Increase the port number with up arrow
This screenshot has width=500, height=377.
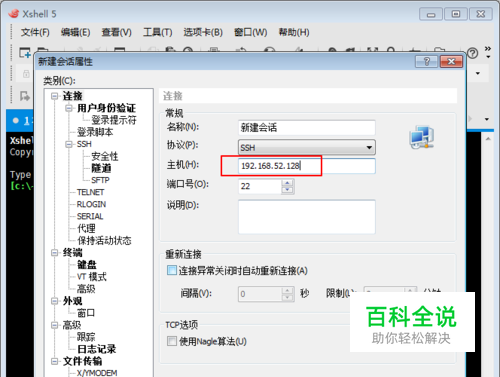(287, 183)
